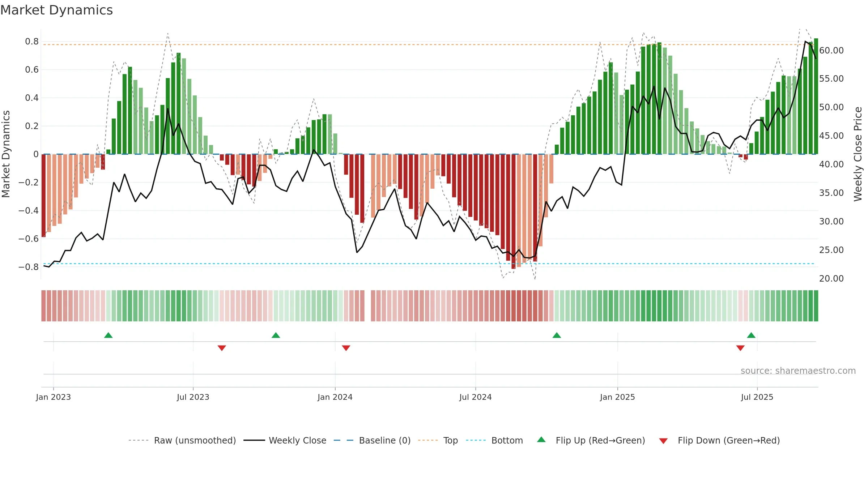The height and width of the screenshot is (488, 868).
Task: Click the 0.4 left axis tick label
Action: tap(32, 98)
